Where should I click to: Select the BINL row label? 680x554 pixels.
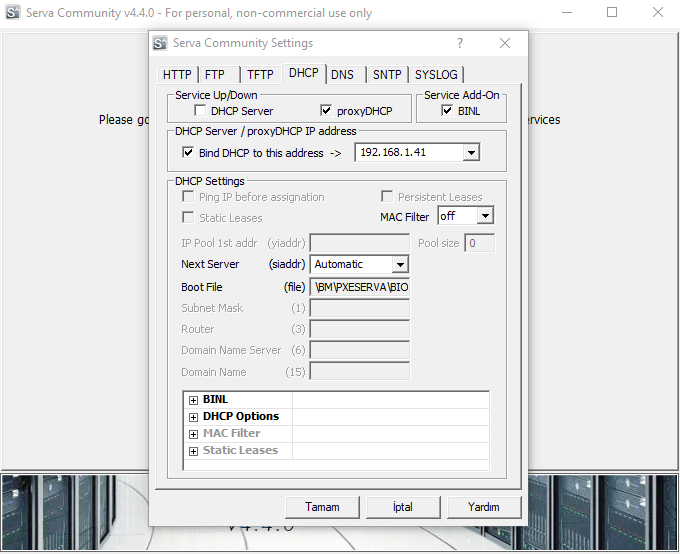pos(215,400)
